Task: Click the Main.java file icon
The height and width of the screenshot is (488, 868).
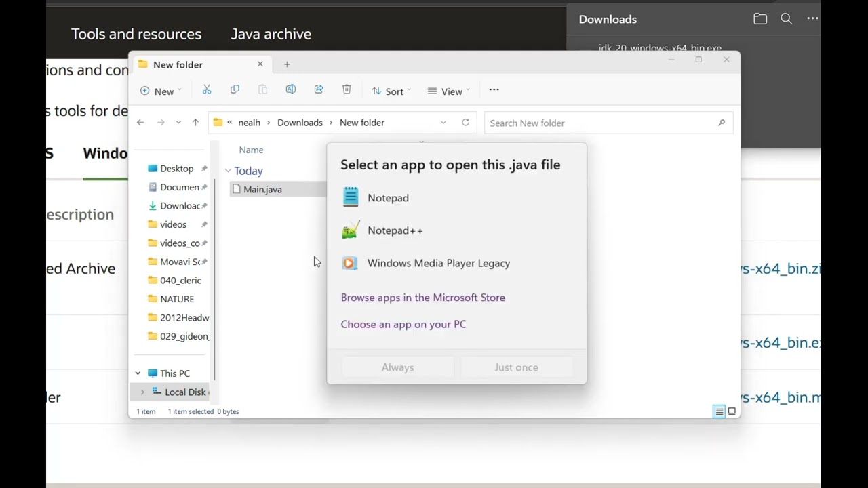Action: point(237,189)
